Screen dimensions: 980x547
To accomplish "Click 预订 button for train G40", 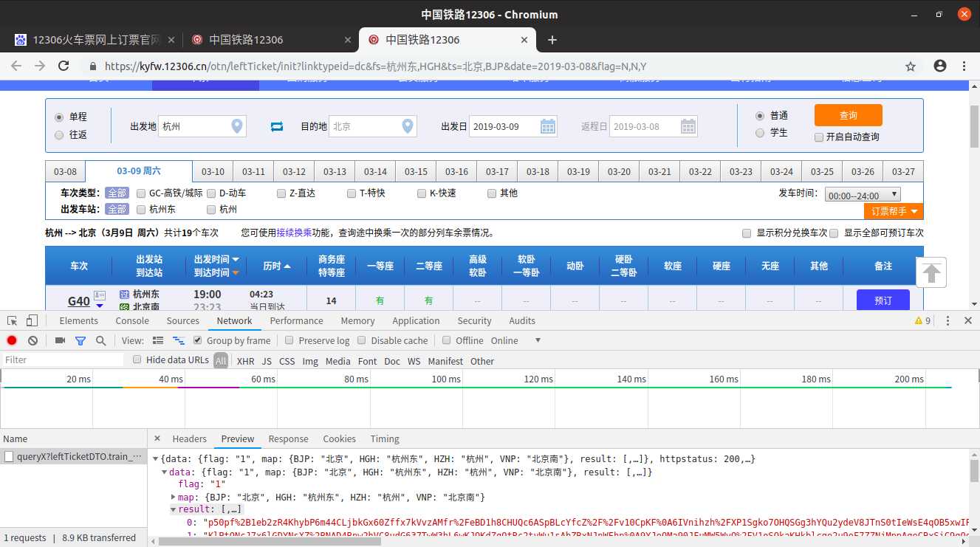I will tap(883, 300).
